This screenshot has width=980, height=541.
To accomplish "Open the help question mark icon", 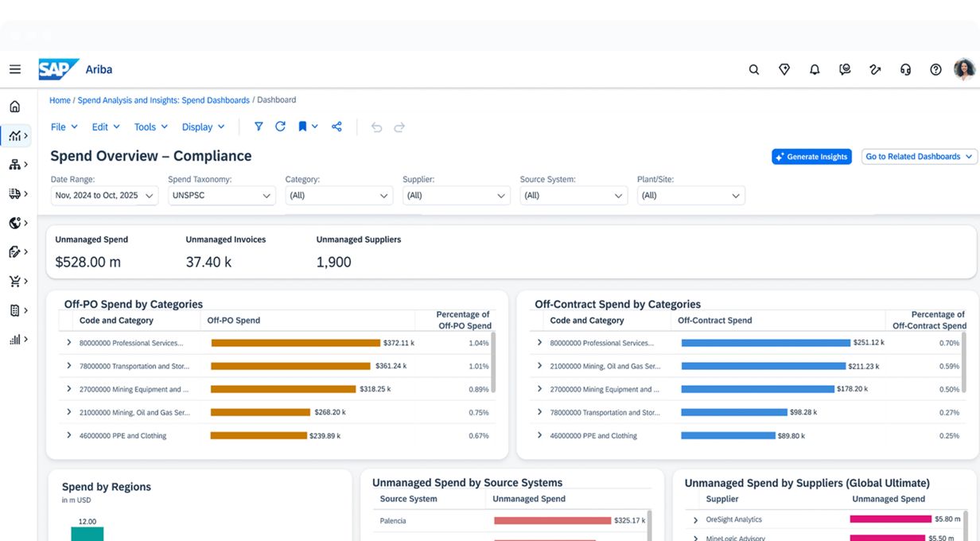I will coord(935,69).
